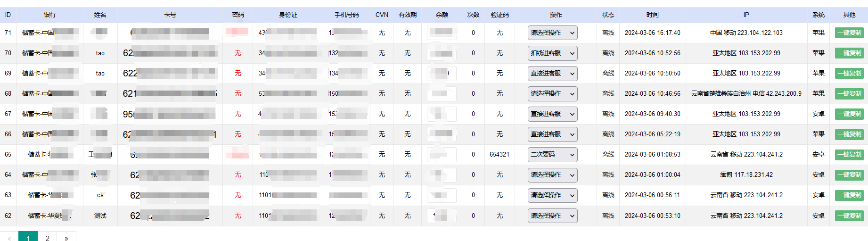Go to page 2 in pagination
This screenshot has height=241, width=868.
click(x=47, y=238)
